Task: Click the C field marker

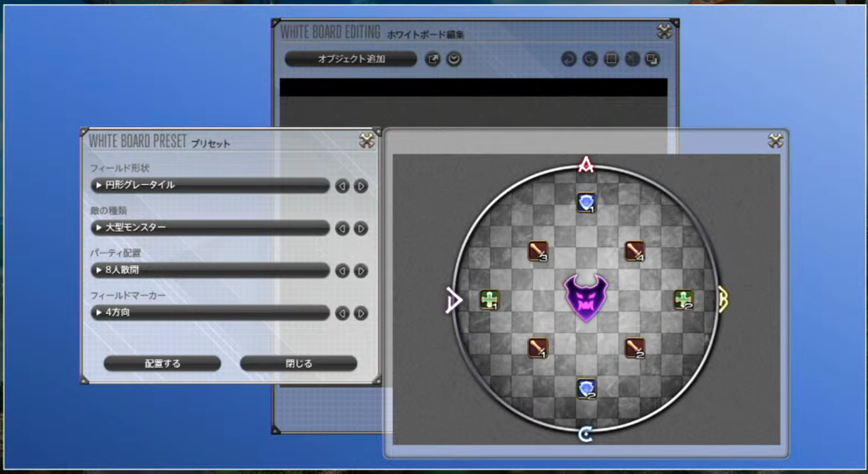Action: (x=586, y=435)
